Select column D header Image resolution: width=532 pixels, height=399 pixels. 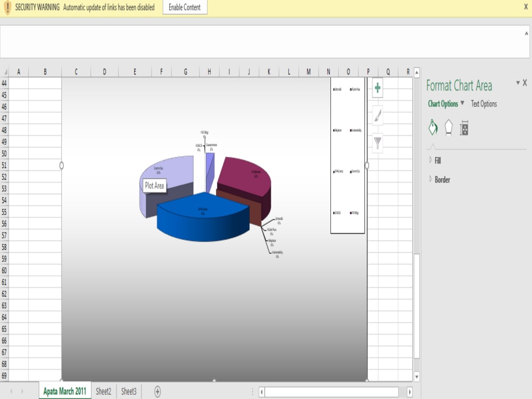pos(104,72)
